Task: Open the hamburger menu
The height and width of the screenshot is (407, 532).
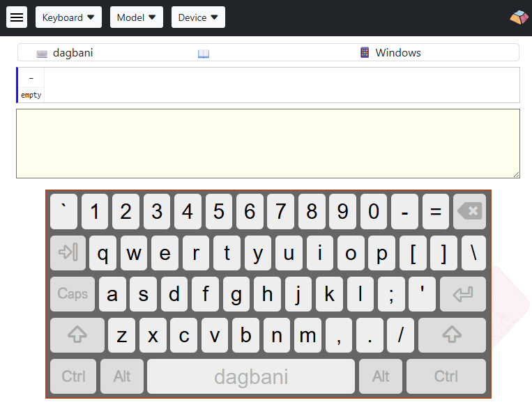Action: [17, 17]
